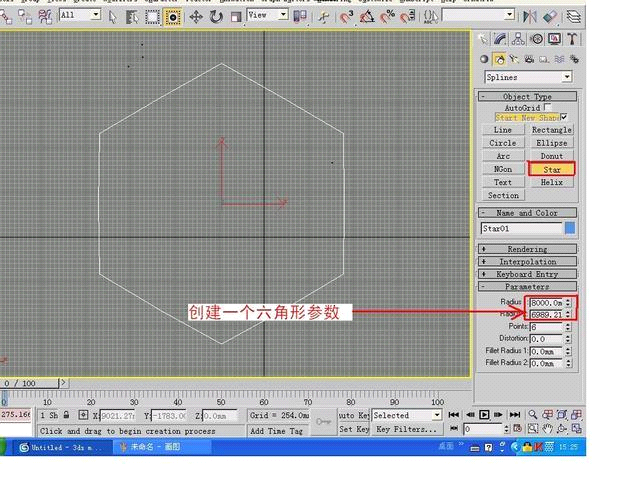Open the View coordinate system dropdown
Image resolution: width=640 pixels, height=480 pixels.
point(267,16)
